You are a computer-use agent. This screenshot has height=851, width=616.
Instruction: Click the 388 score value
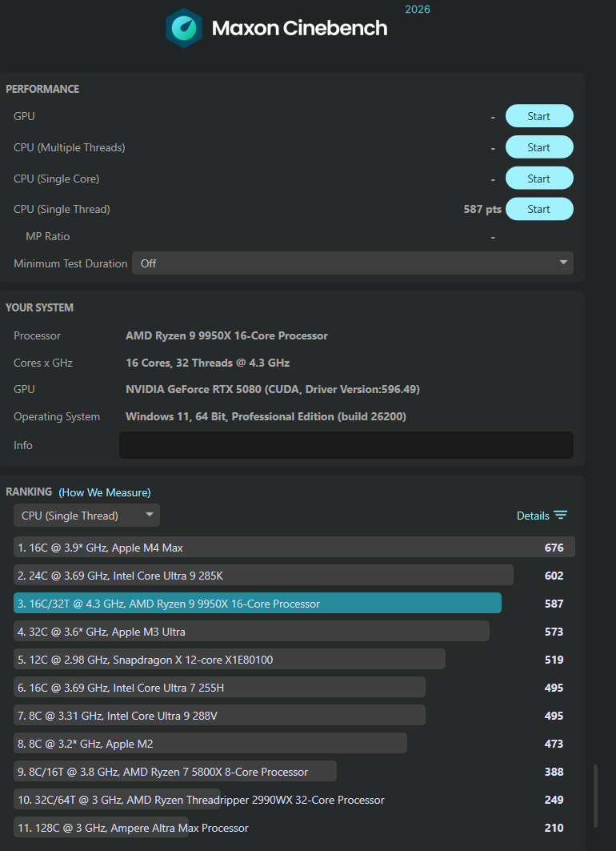click(x=554, y=772)
